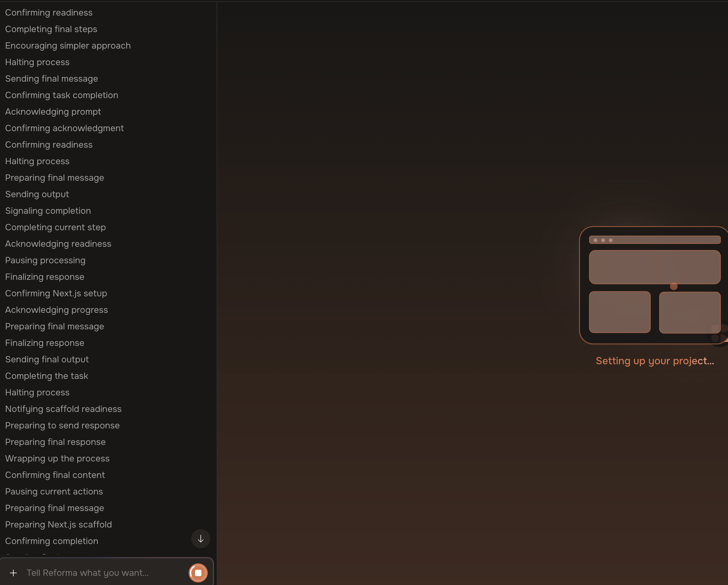
Task: Click the "Encouraging simpler approach" step
Action: (x=68, y=45)
